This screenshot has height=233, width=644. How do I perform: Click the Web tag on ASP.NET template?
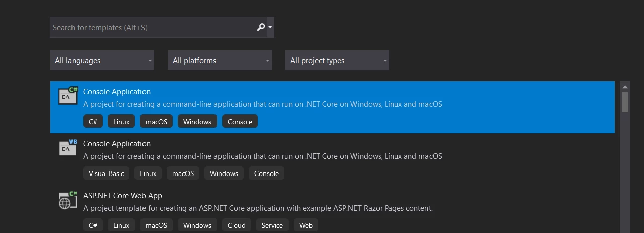coord(306,225)
